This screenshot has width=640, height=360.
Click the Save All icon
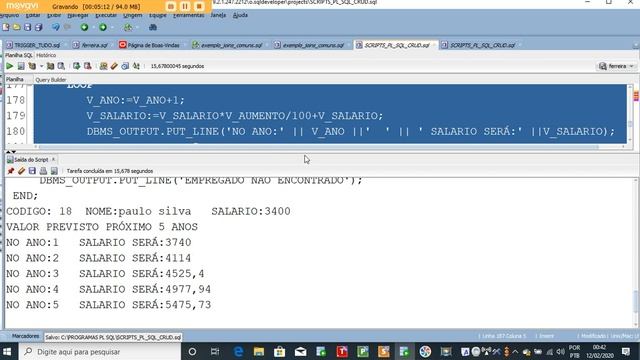tap(39, 27)
